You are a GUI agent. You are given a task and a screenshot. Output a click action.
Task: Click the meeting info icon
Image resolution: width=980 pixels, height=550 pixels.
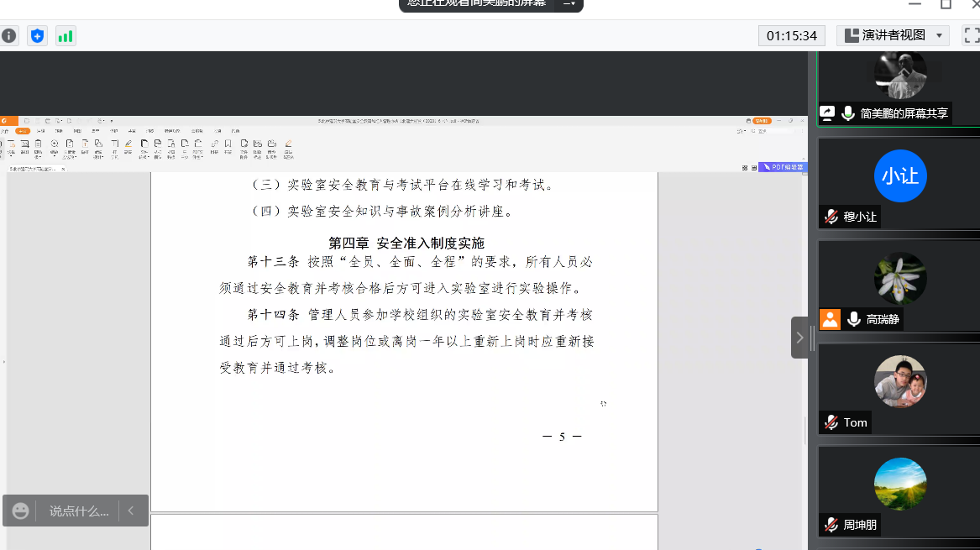click(9, 36)
